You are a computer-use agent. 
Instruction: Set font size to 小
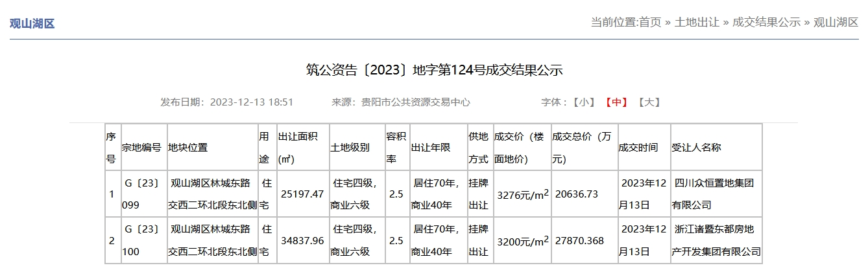[x=583, y=102]
